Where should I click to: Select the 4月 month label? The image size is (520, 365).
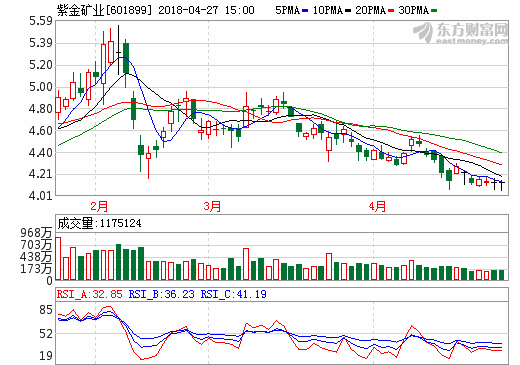click(x=377, y=206)
